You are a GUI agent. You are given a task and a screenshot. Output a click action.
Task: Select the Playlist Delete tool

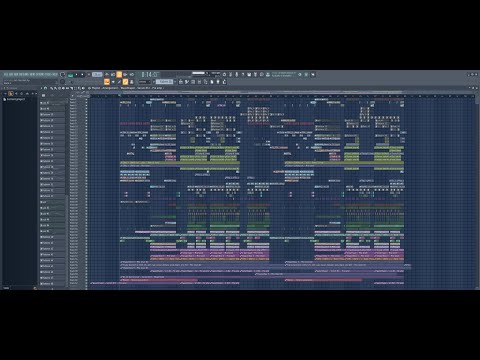tap(59, 88)
